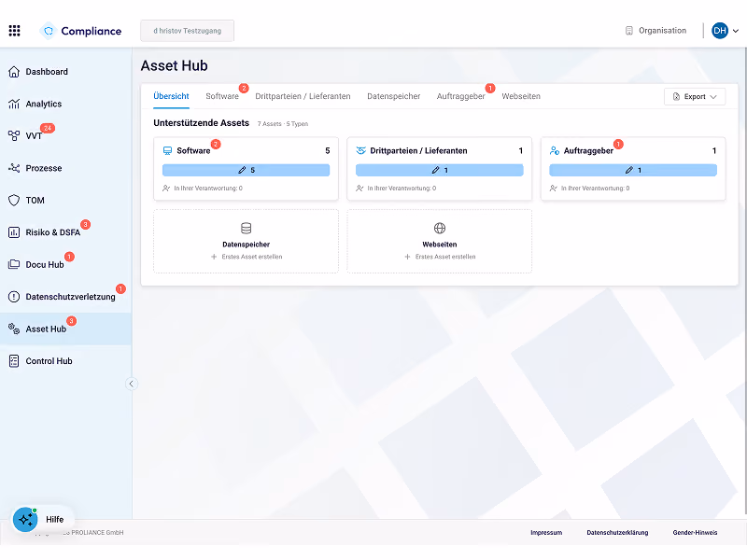Open the d hristov Testzugang selector
The height and width of the screenshot is (560, 747).
coord(188,31)
